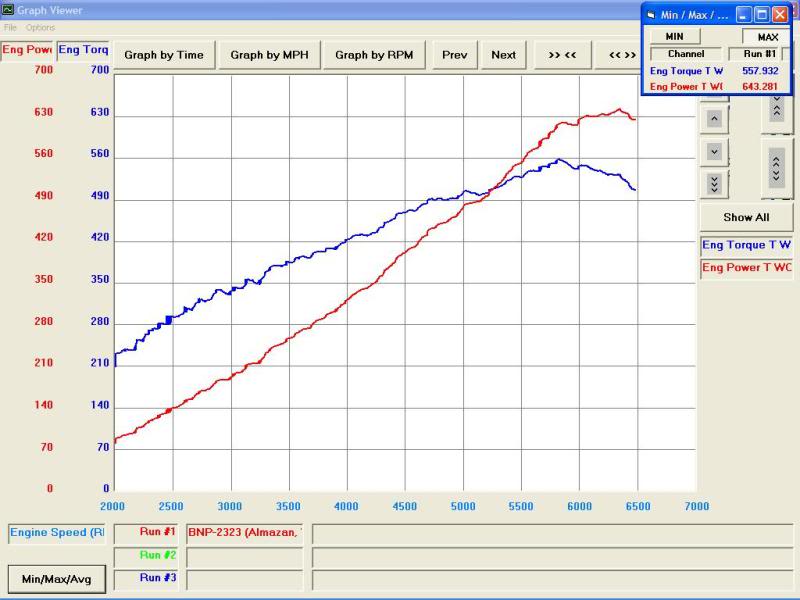Click the 6500 RPM axis label
800x600 pixels.
pos(638,507)
